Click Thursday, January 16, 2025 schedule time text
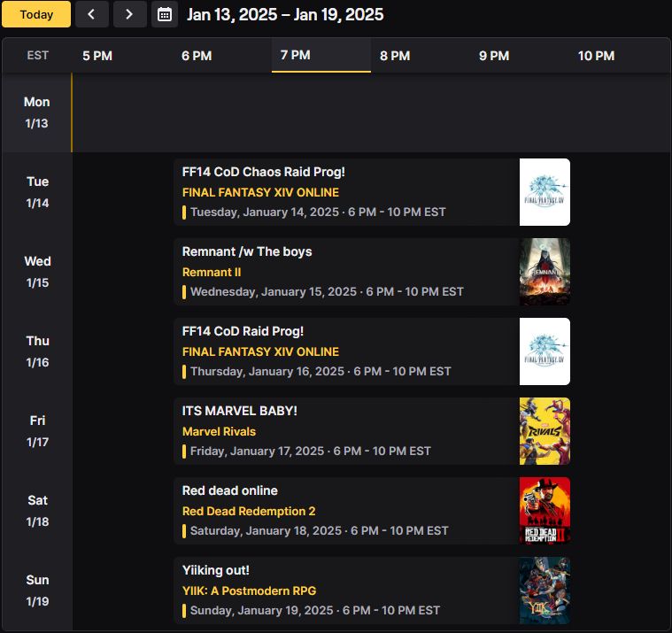The width and height of the screenshot is (672, 633). point(321,372)
